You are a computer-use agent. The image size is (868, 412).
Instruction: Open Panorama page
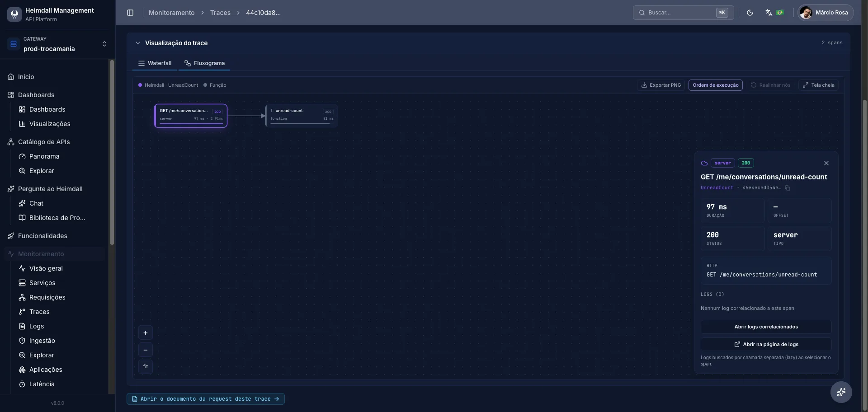pos(59,156)
